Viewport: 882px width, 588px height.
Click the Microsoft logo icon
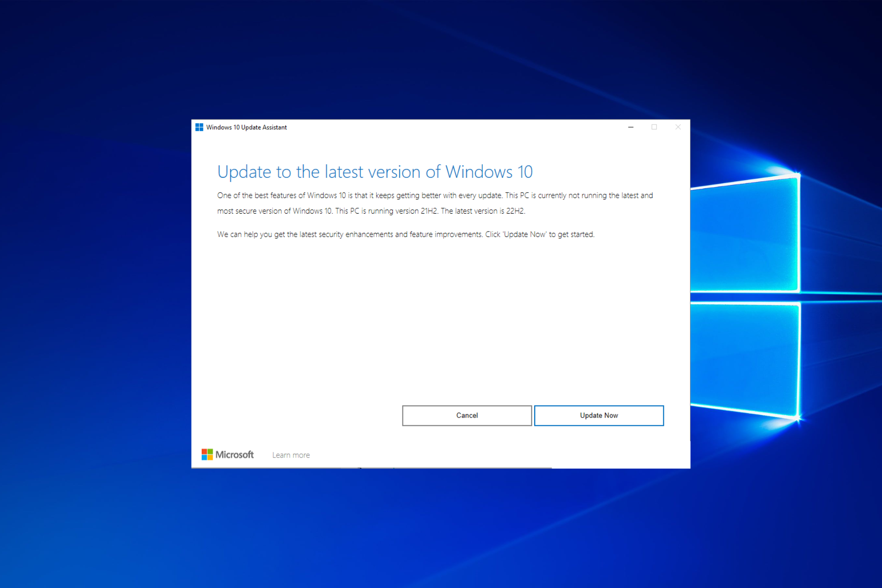click(x=207, y=454)
